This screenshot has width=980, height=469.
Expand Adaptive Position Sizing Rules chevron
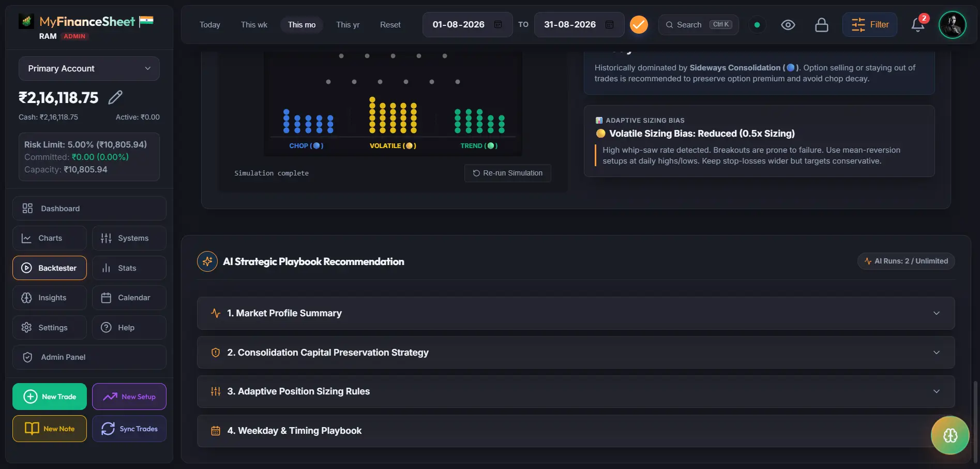937,391
